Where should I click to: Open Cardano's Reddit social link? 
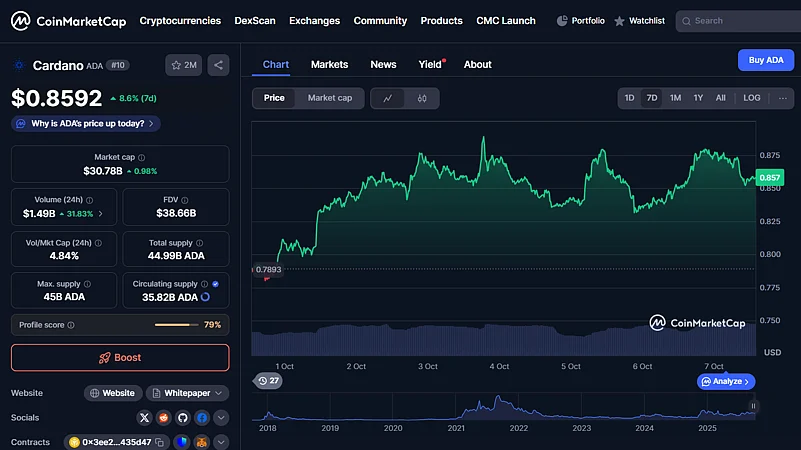coord(164,417)
